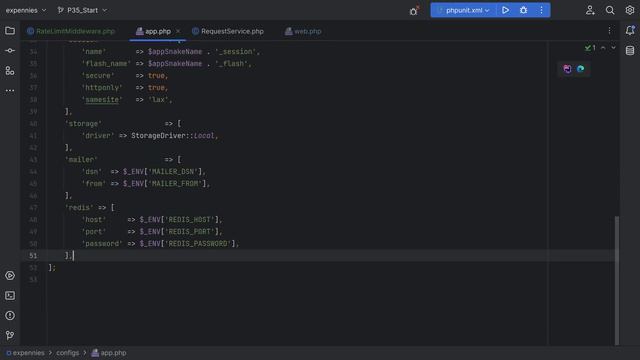
Task: Click the 'samesite' key in code
Action: pos(102,100)
